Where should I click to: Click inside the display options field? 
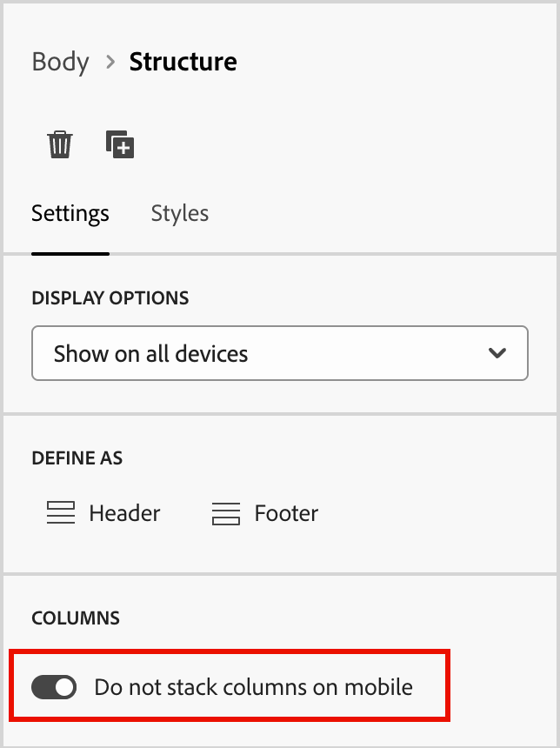(217, 353)
